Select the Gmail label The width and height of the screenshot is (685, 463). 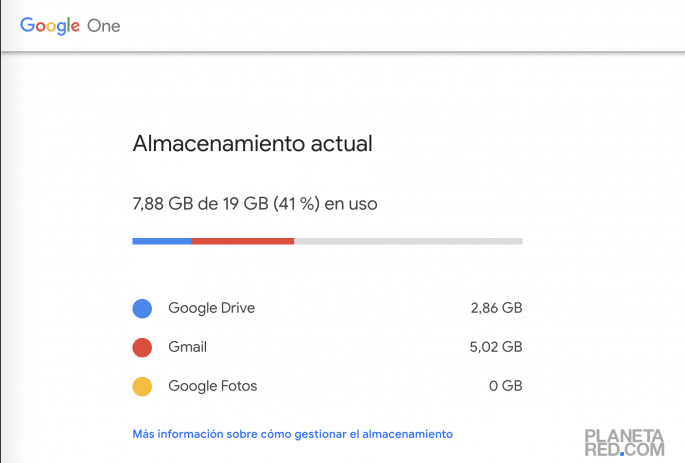pyautogui.click(x=188, y=347)
